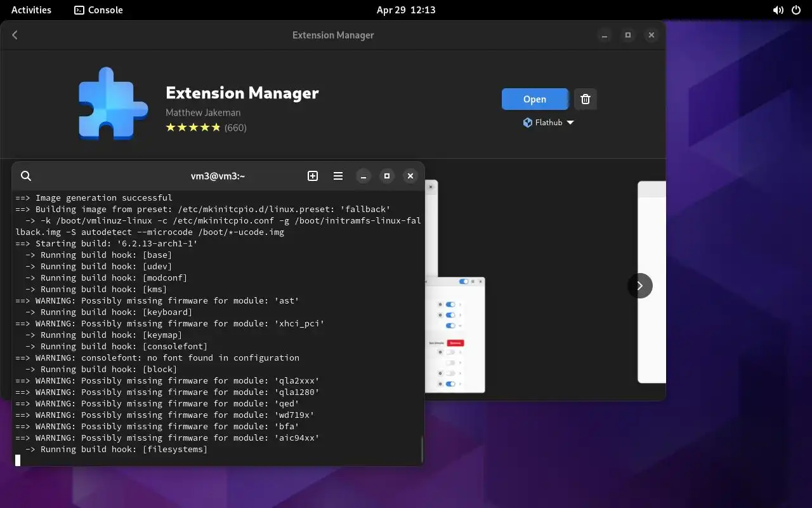Click the author name Matthew Jakeman

[203, 112]
